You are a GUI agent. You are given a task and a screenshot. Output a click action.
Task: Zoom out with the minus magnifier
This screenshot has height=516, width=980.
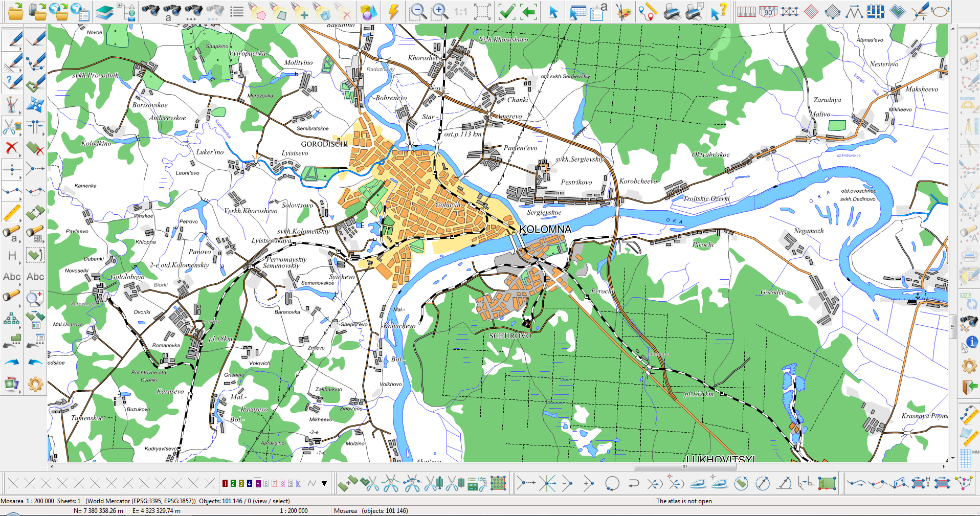[x=418, y=11]
